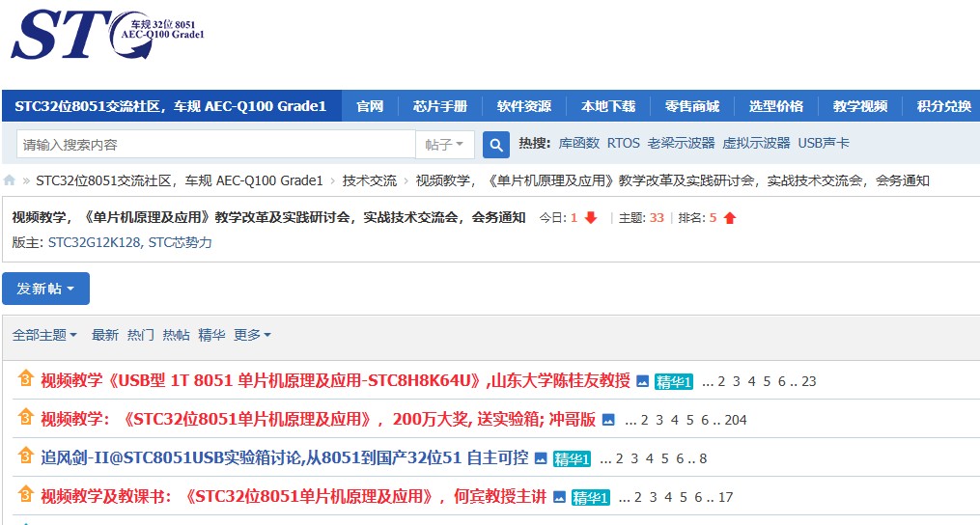Click the home icon in breadcrumb
980x525 pixels.
click(10, 180)
